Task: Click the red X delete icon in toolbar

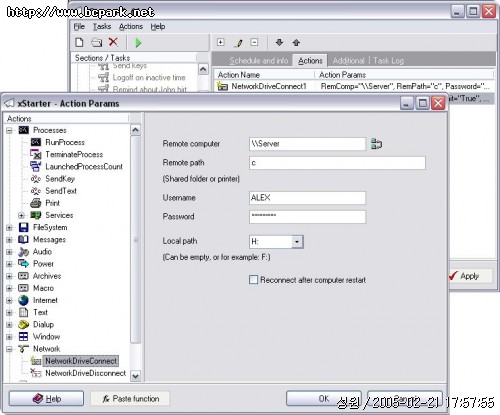Action: pyautogui.click(x=113, y=42)
